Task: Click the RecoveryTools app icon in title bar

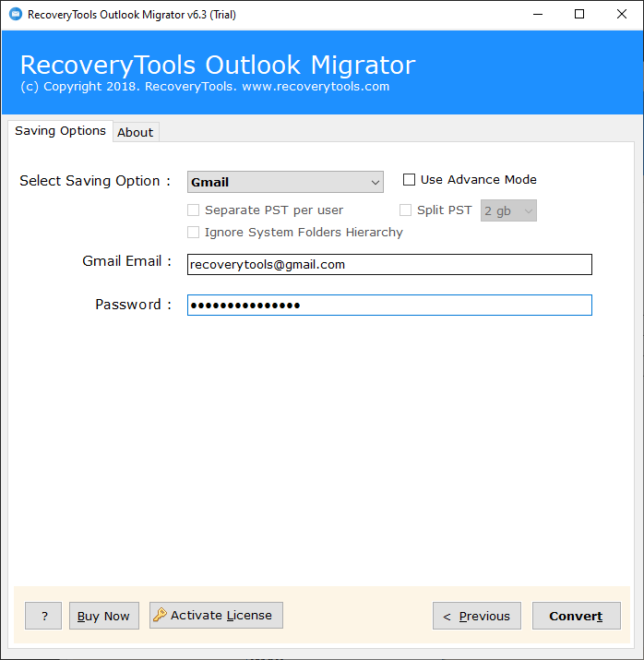Action: [x=16, y=15]
